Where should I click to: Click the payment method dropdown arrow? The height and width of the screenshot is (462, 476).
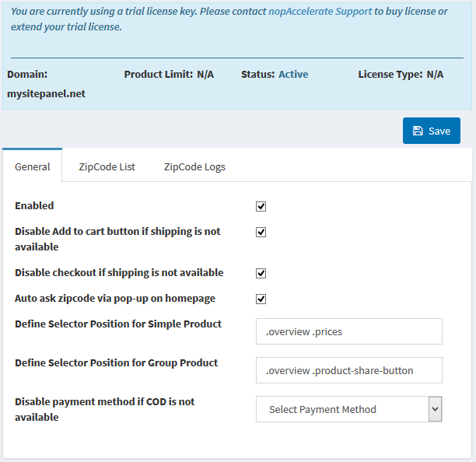(435, 409)
